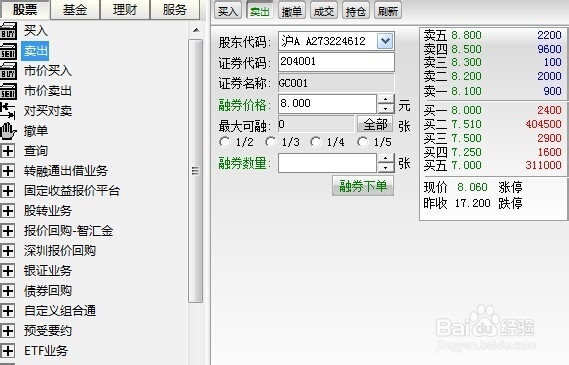Switch to the 理财 tab
The height and width of the screenshot is (365, 569).
point(125,9)
